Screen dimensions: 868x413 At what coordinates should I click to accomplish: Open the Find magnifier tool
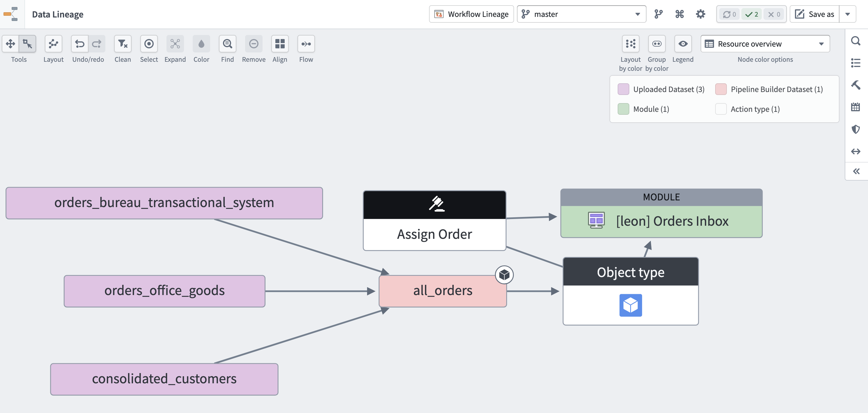click(227, 44)
